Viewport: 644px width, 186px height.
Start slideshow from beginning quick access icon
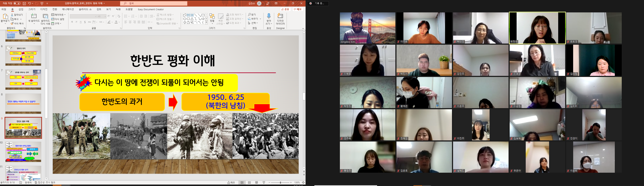pos(42,3)
